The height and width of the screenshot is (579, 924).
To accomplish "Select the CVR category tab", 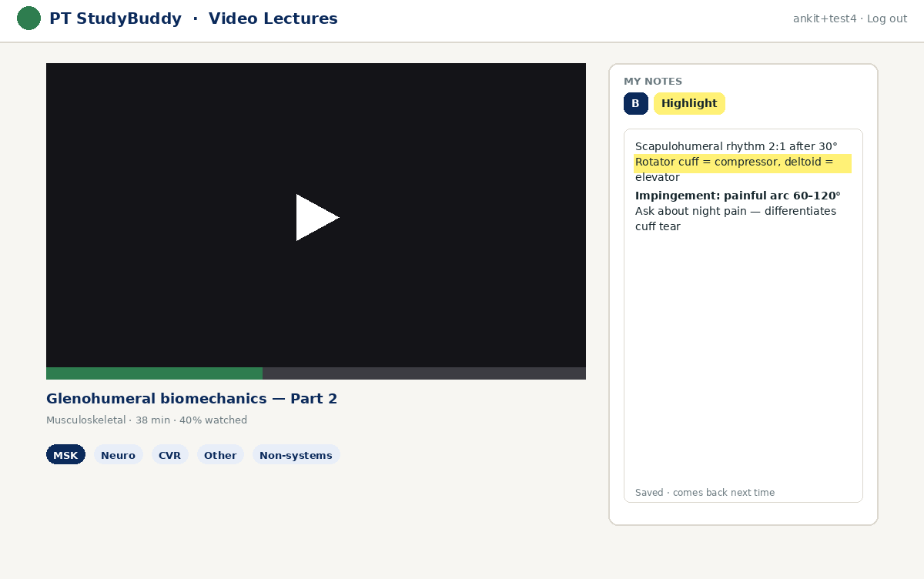I will 169,455.
